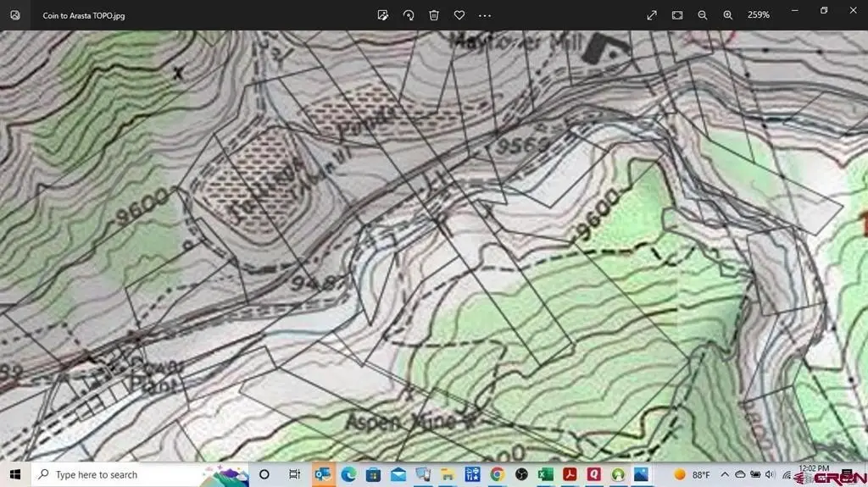Zoom in with plus magnifier
Viewport: 868px width, 487px height.
click(728, 15)
